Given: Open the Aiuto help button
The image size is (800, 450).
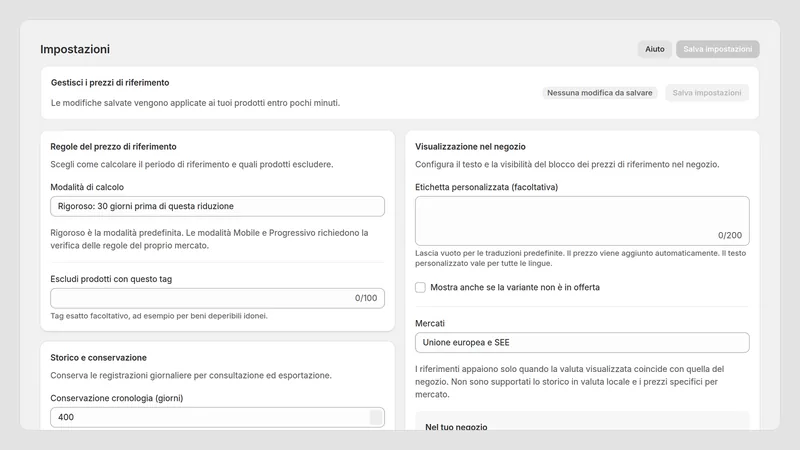Looking at the screenshot, I should point(655,49).
